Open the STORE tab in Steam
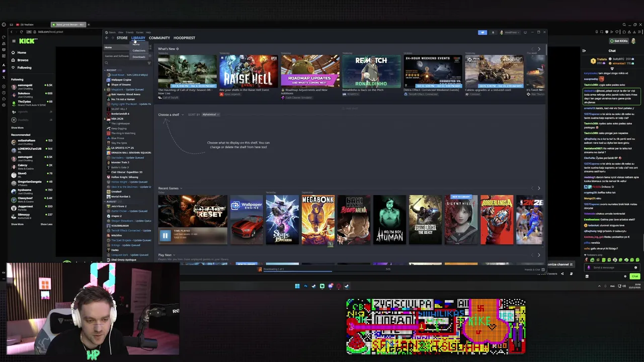Screen dimensions: 644x362 click(x=122, y=38)
